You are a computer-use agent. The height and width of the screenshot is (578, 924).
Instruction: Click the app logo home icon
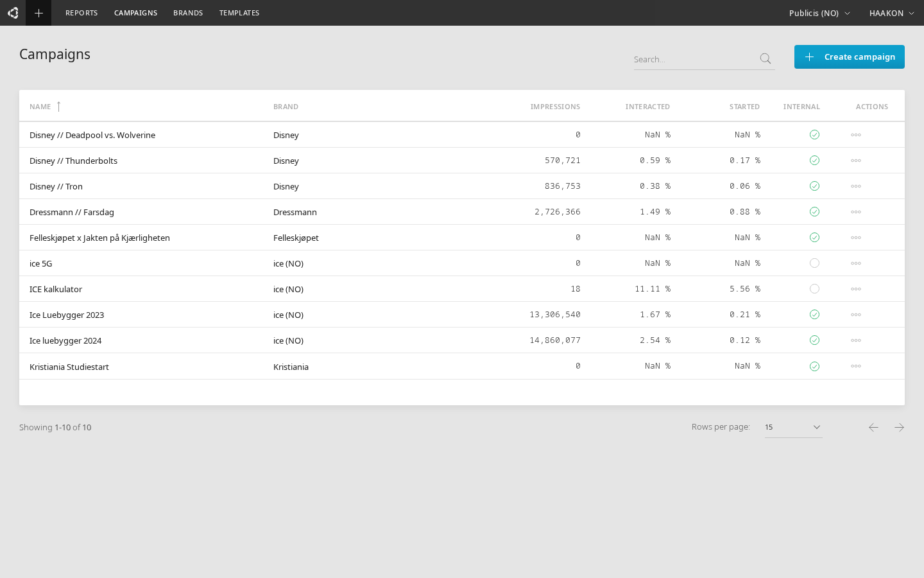13,13
